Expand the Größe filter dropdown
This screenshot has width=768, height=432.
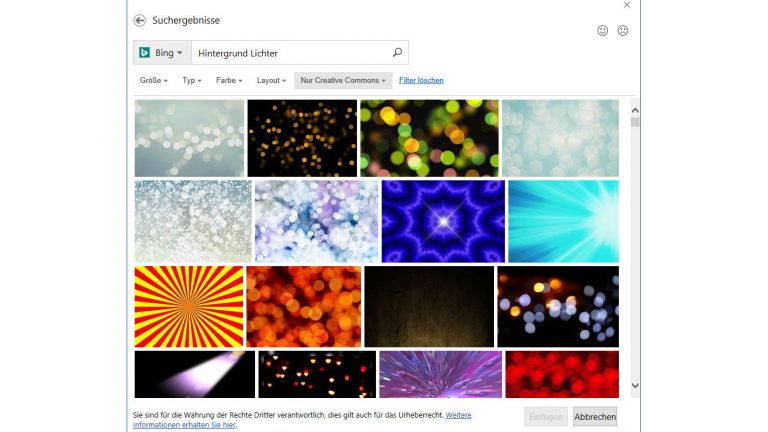tap(153, 80)
